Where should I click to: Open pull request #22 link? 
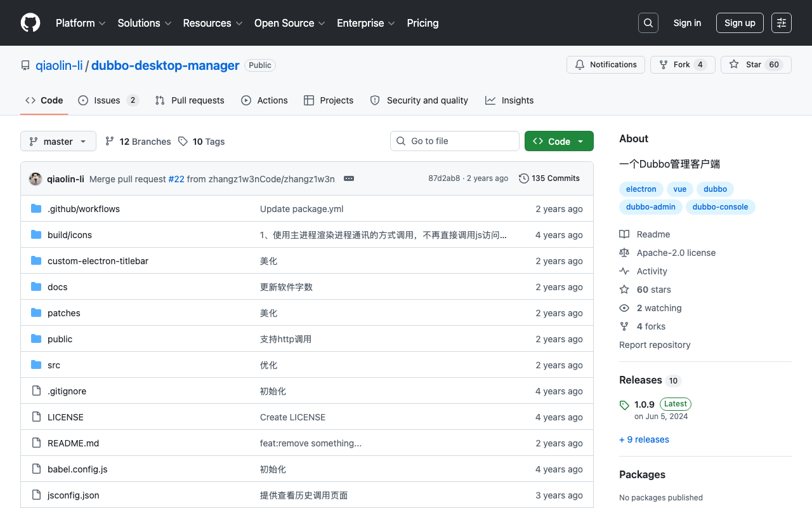coord(176,179)
